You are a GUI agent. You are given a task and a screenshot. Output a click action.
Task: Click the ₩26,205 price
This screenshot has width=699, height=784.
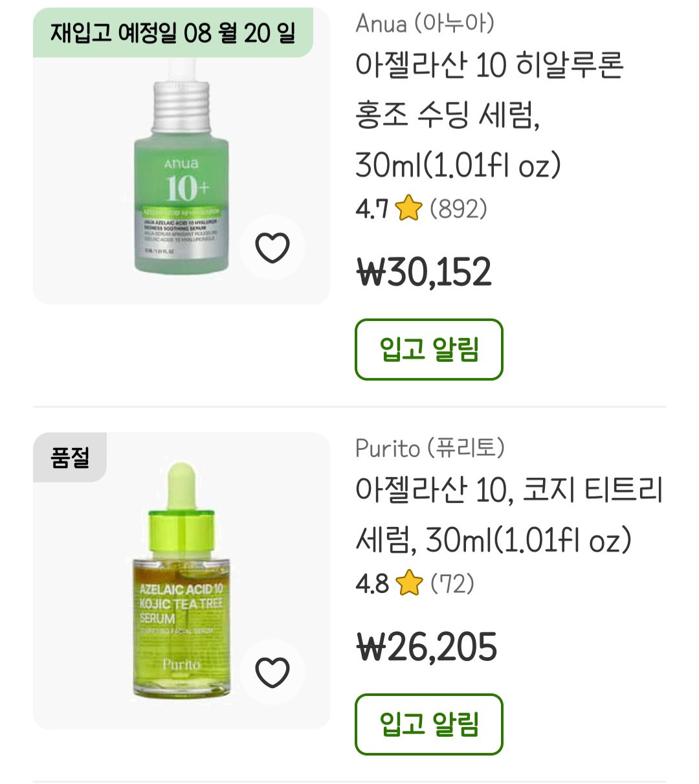coord(427,646)
